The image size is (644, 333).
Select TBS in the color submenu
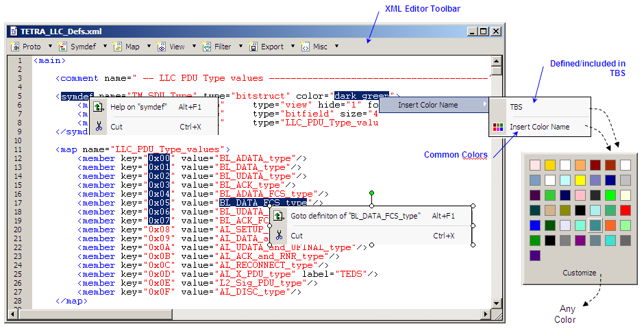point(517,107)
